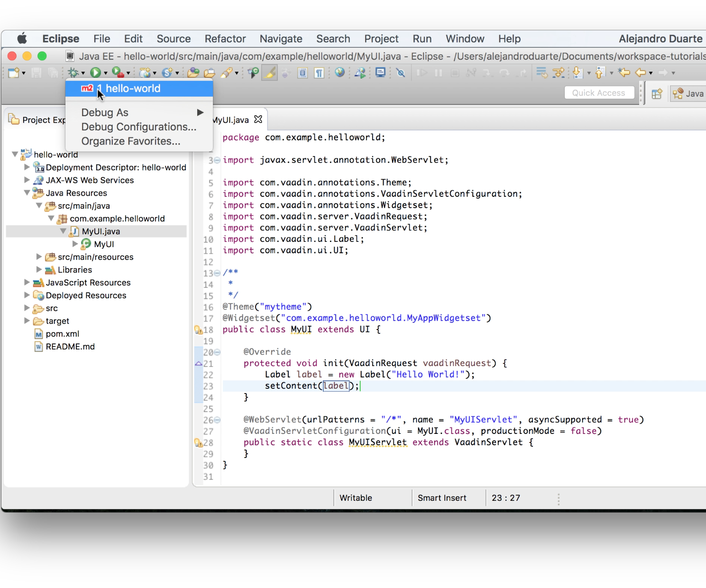Click the Open Perspective icon near Java

657,93
